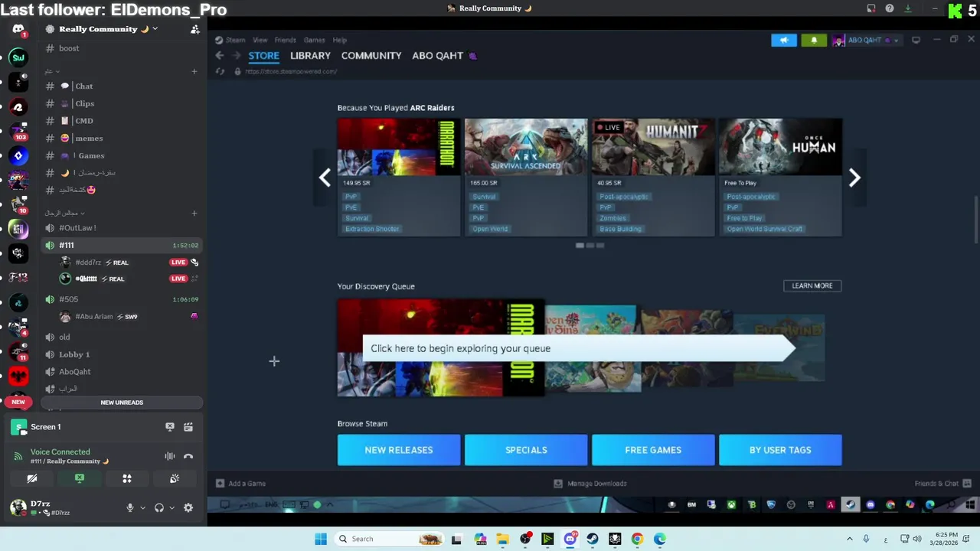Collapse the voice channels category header

pos(64,213)
